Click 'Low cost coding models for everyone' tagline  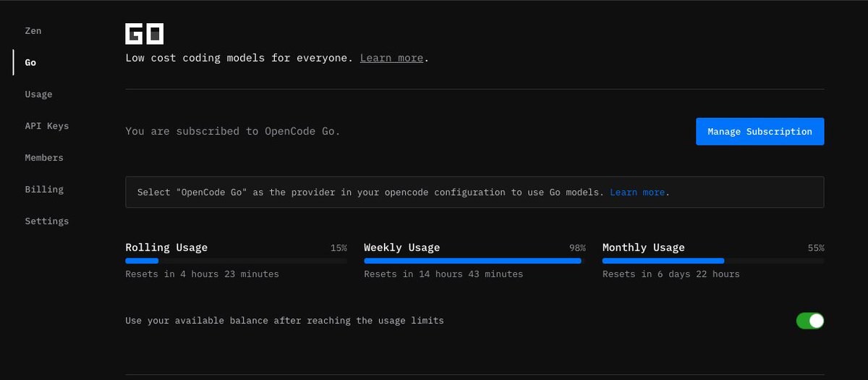[239, 58]
